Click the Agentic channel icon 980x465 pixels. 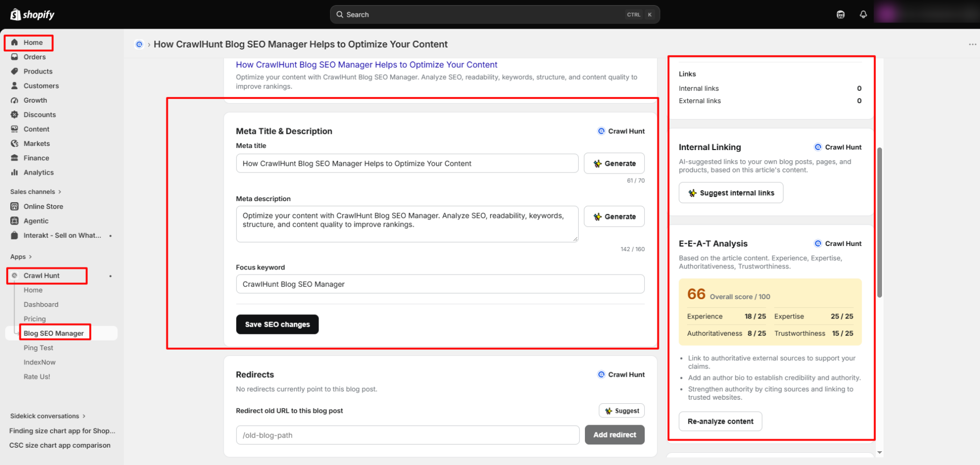click(x=14, y=221)
